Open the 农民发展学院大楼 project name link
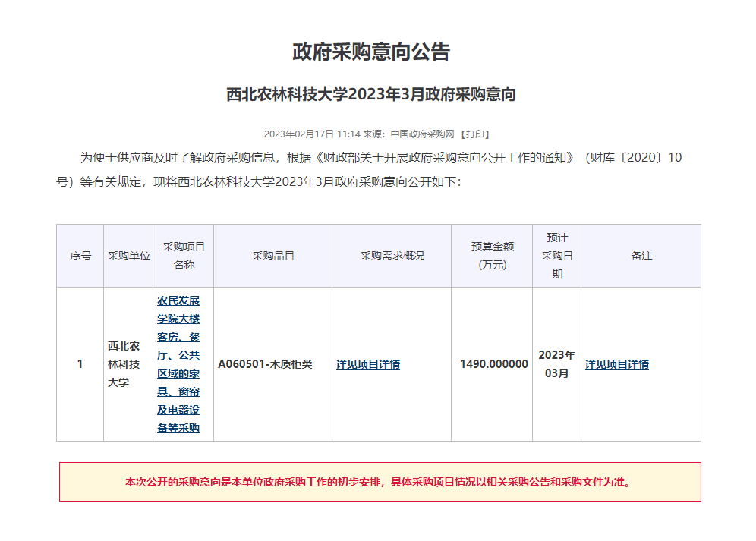The image size is (756, 541). (x=178, y=364)
